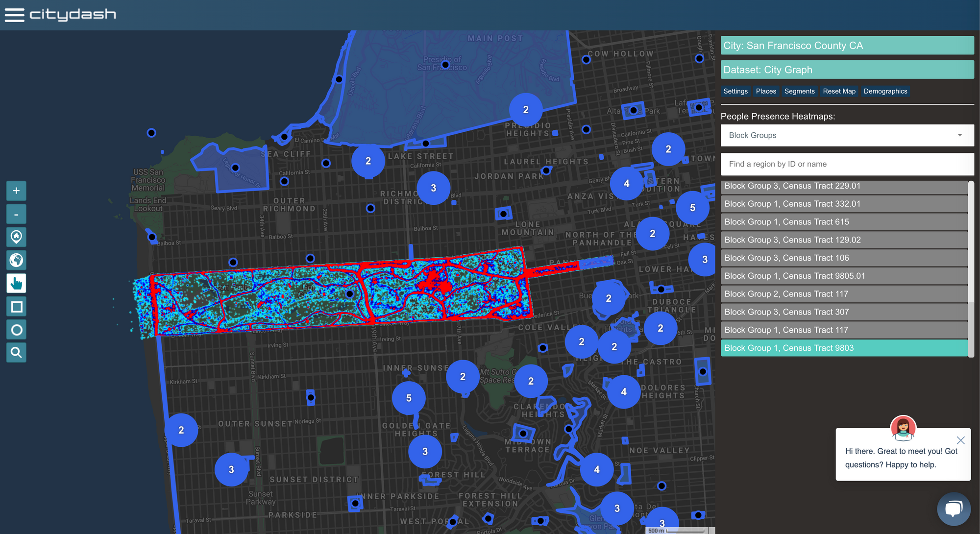
Task: Select the square selection tool
Action: [16, 307]
